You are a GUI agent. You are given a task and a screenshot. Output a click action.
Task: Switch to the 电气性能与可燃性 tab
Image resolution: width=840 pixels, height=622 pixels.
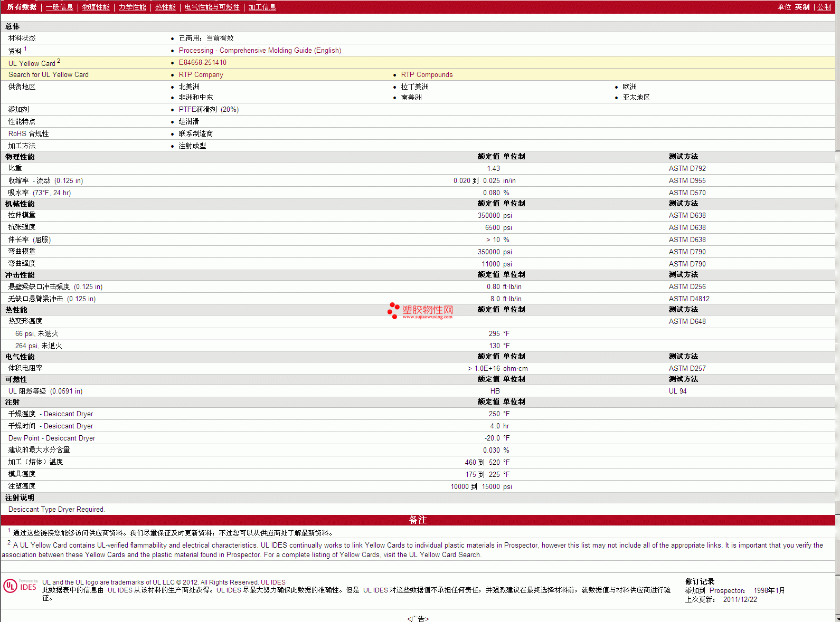point(212,7)
